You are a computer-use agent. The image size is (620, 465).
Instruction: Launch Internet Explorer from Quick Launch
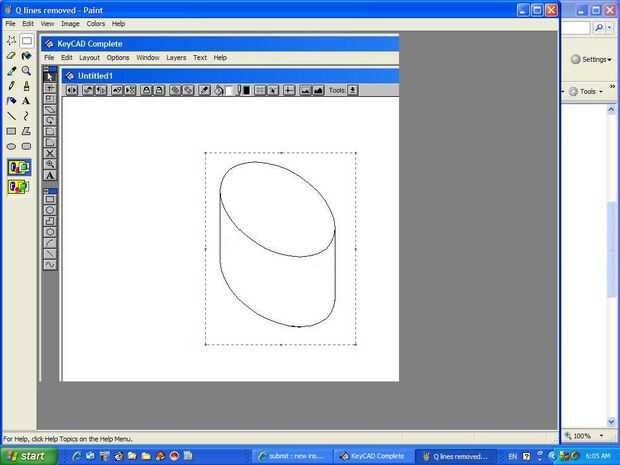click(x=76, y=456)
